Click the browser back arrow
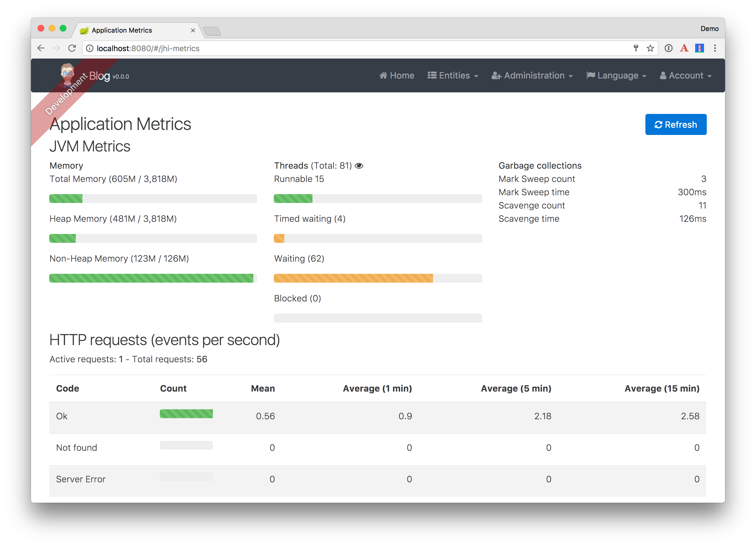The width and height of the screenshot is (756, 547). click(x=41, y=48)
